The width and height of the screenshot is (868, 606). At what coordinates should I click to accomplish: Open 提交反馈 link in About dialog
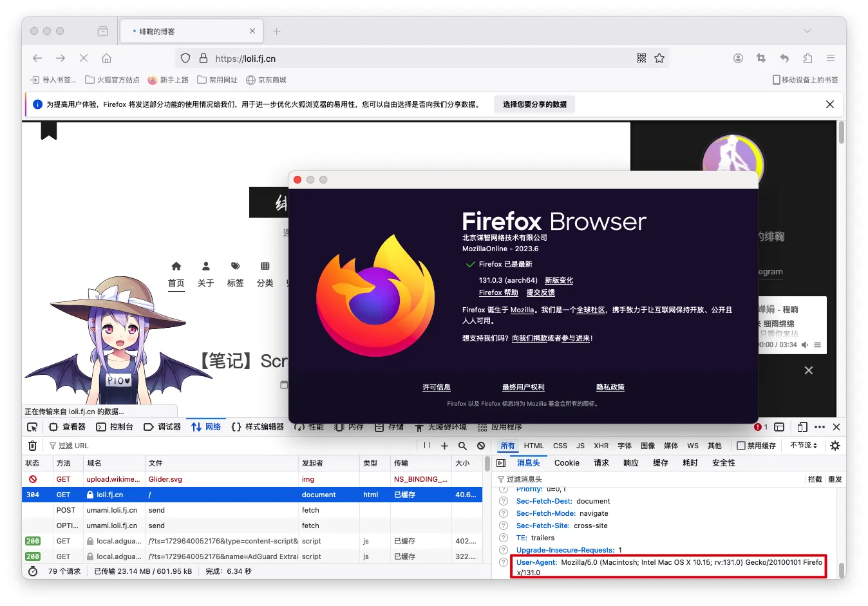[x=541, y=292]
